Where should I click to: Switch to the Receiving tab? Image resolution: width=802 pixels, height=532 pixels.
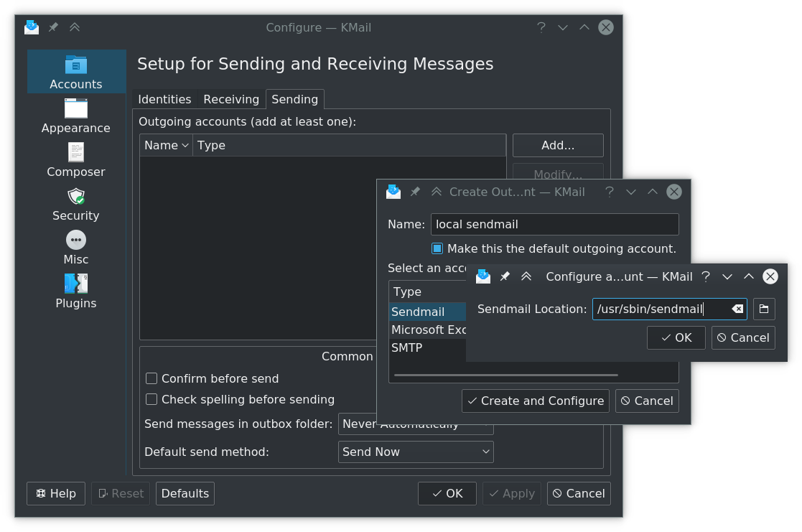[x=231, y=99]
